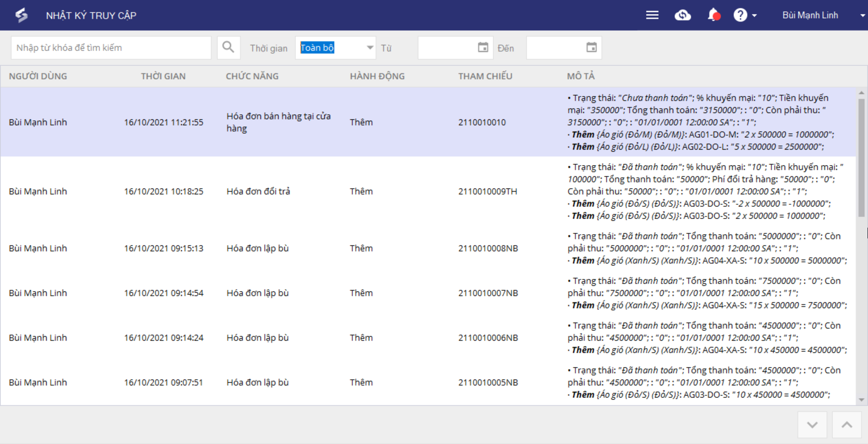Select the log row with reference 2110010007NB
The image size is (868, 444).
click(488, 293)
